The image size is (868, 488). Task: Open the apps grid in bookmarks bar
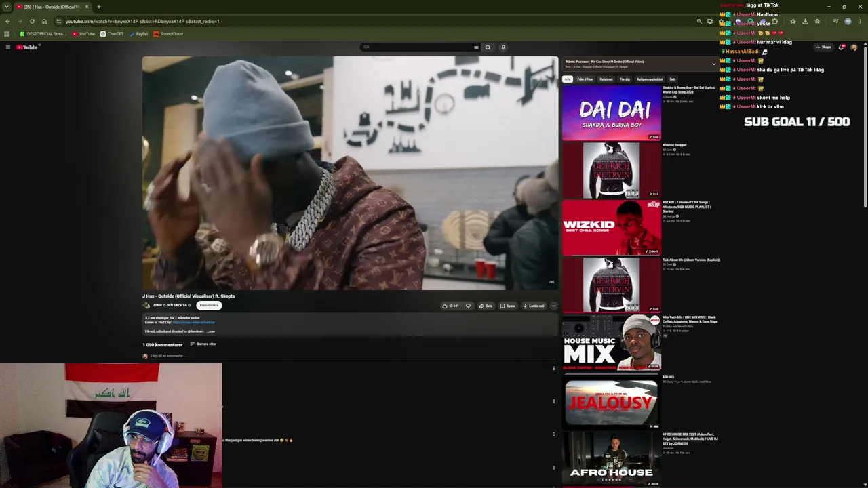point(7,34)
